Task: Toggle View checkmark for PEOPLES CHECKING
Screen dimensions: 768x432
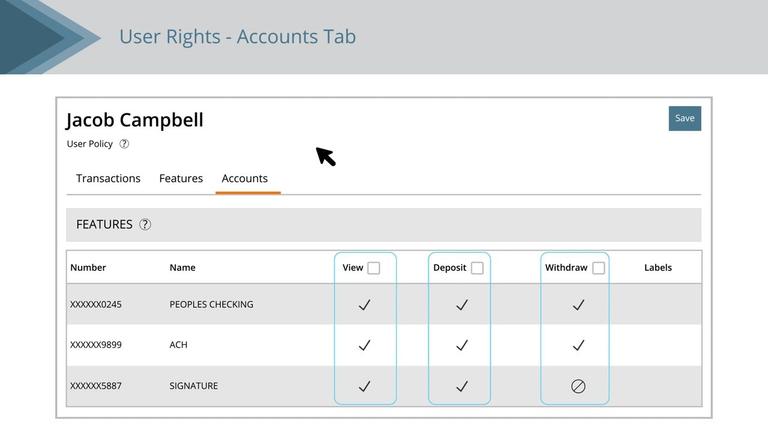Action: (364, 305)
